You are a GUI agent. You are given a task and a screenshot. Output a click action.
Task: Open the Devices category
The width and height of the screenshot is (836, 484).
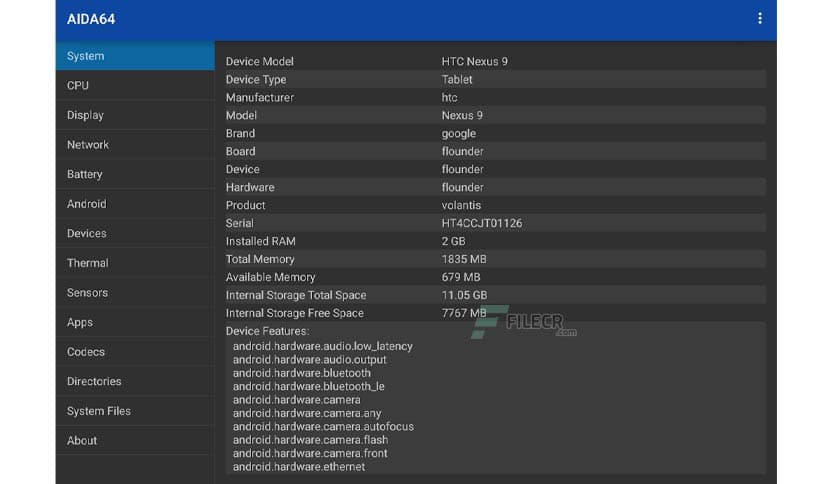[x=135, y=233]
